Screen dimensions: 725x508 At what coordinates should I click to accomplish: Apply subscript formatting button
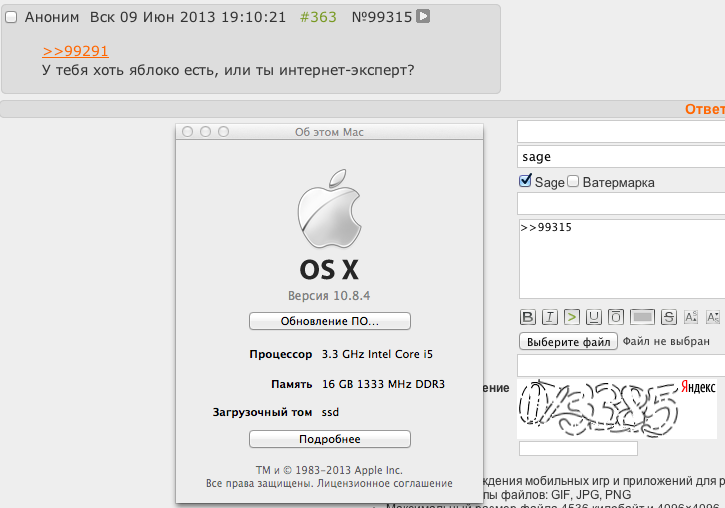click(713, 317)
